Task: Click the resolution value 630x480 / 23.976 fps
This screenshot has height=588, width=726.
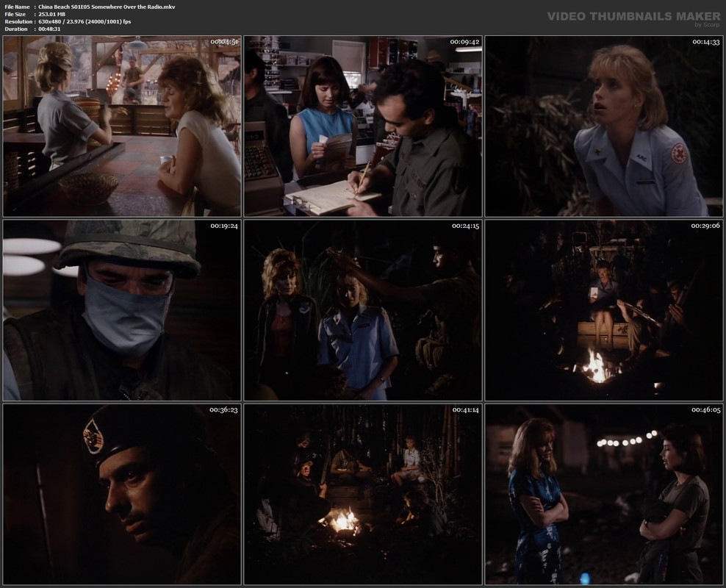Action: pyautogui.click(x=85, y=22)
